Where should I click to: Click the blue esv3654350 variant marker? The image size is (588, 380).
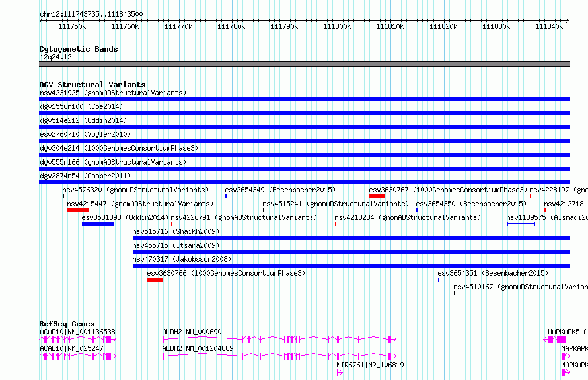[x=417, y=210]
